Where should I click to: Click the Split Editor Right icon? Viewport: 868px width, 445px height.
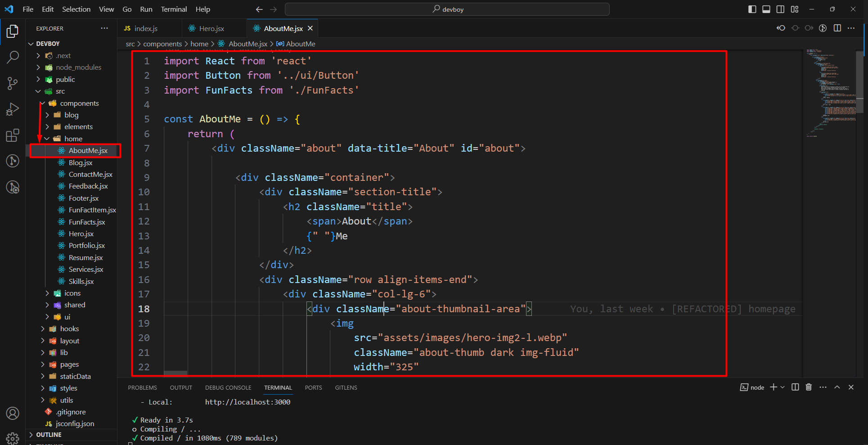(837, 28)
